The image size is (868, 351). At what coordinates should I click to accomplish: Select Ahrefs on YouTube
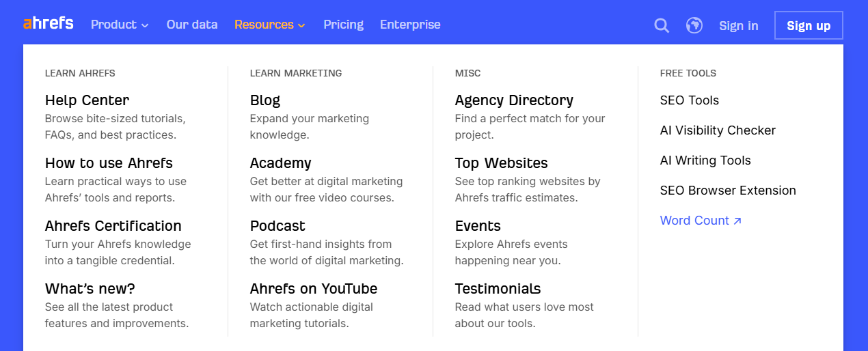[x=314, y=289]
